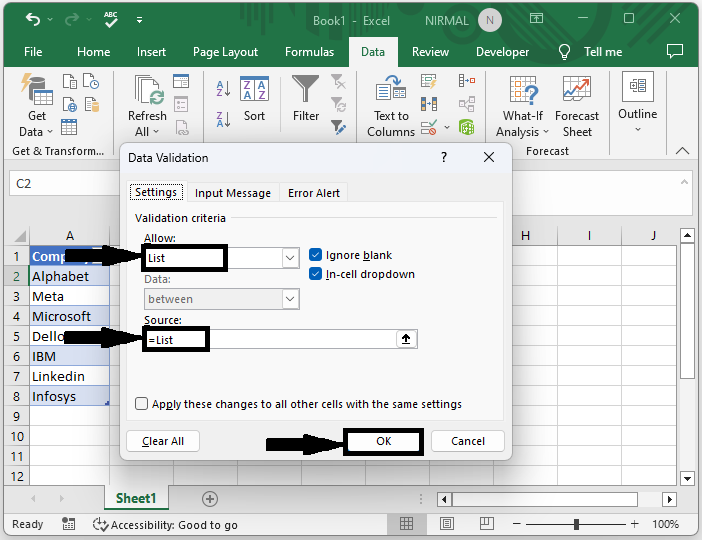The height and width of the screenshot is (540, 702).
Task: Switch to the Insert ribbon tab
Action: coord(151,52)
